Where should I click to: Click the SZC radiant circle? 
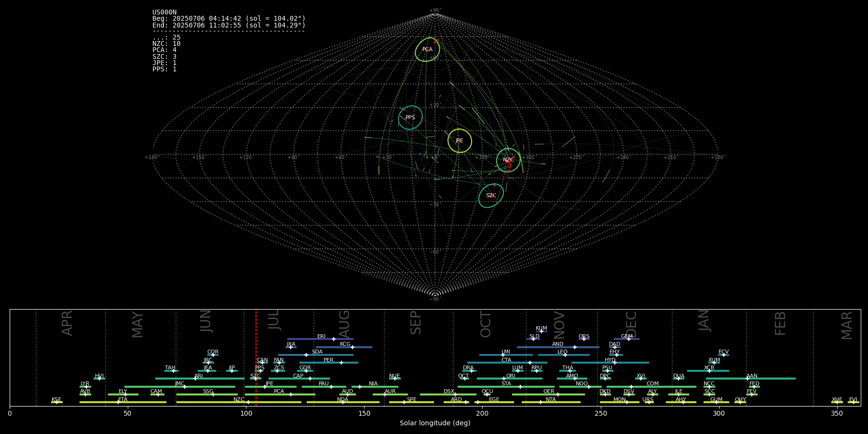pos(491,195)
